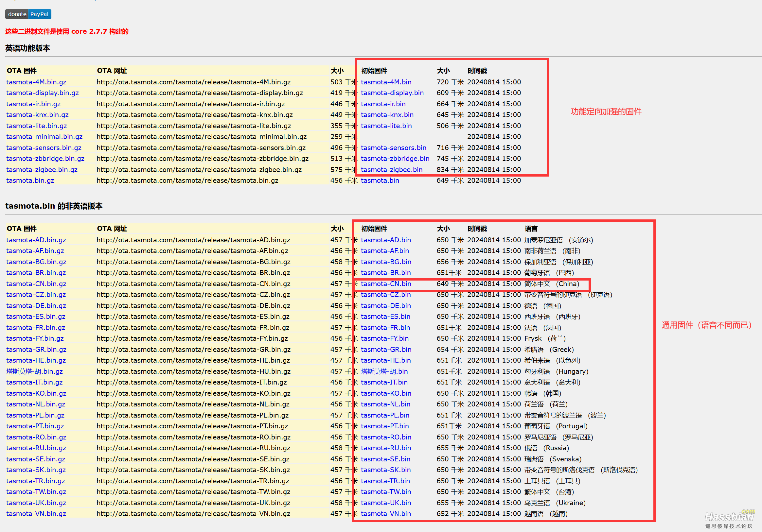Open tasmota-RU.bin.gz link
The width and height of the screenshot is (762, 532).
(36, 448)
